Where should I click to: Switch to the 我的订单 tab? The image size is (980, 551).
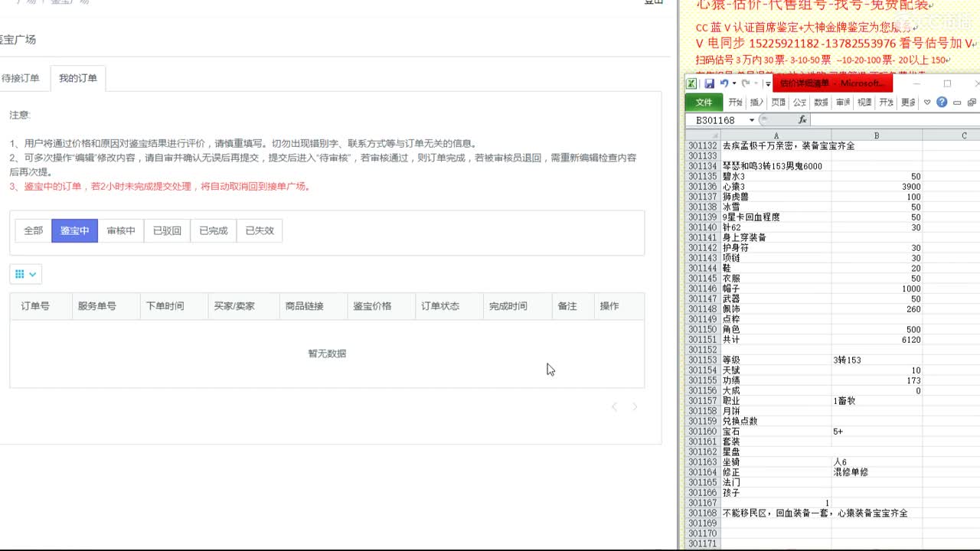[78, 78]
